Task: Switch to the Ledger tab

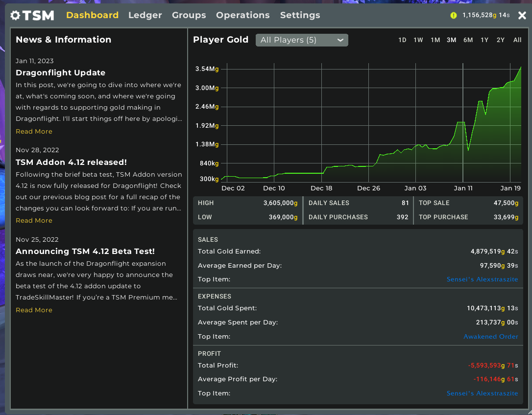Action: (x=145, y=15)
